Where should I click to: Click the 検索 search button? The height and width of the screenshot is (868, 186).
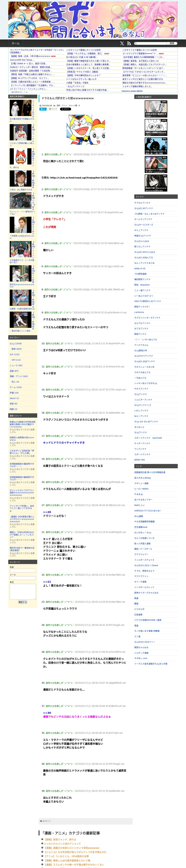click(x=172, y=43)
